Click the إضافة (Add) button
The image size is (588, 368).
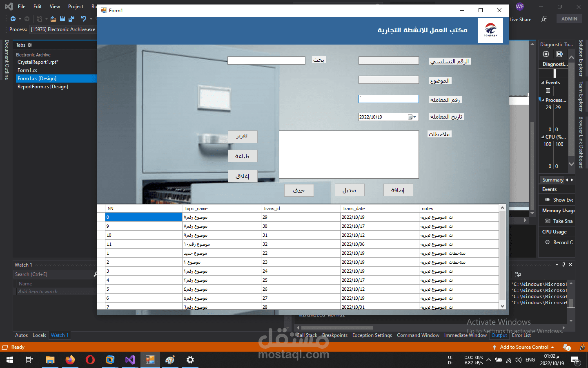[398, 190]
